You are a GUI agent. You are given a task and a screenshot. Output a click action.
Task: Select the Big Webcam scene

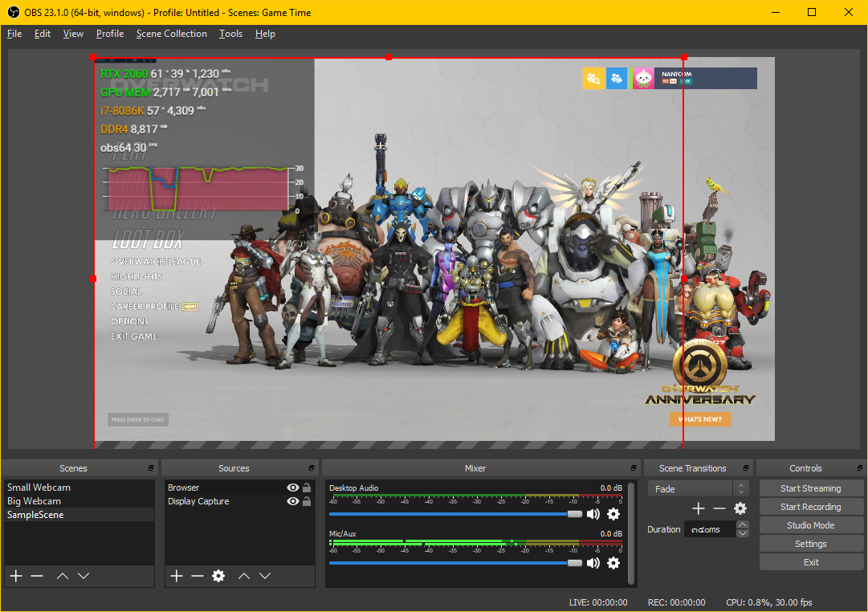pyautogui.click(x=34, y=501)
